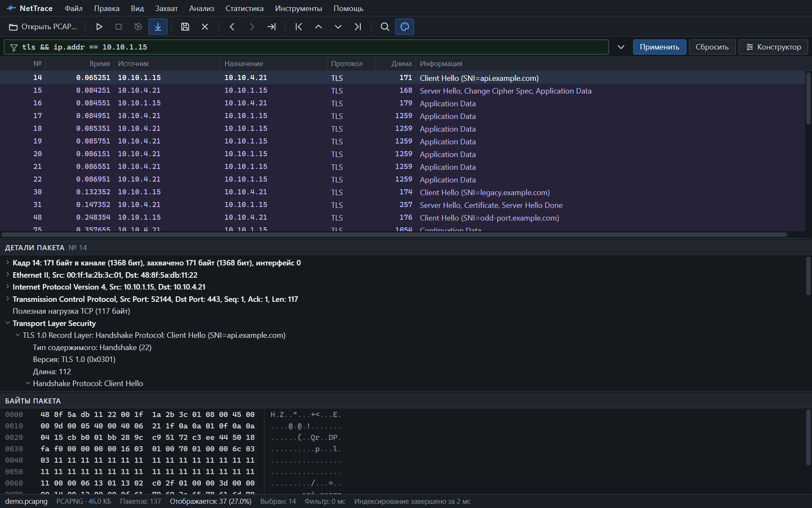Restart capture with the circular arrow icon

pos(138,27)
